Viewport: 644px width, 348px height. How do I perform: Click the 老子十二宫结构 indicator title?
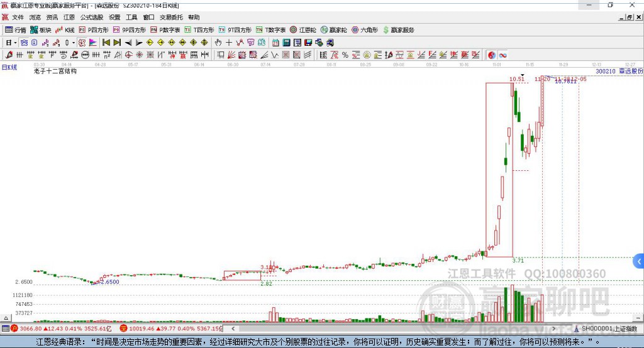[x=55, y=71]
